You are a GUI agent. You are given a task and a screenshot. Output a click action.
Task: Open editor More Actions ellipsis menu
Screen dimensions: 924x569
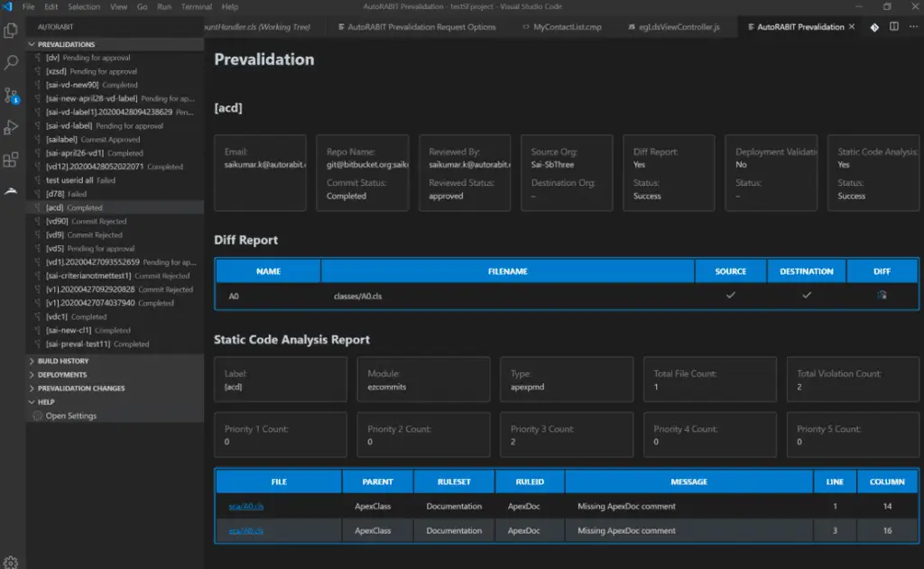[913, 26]
